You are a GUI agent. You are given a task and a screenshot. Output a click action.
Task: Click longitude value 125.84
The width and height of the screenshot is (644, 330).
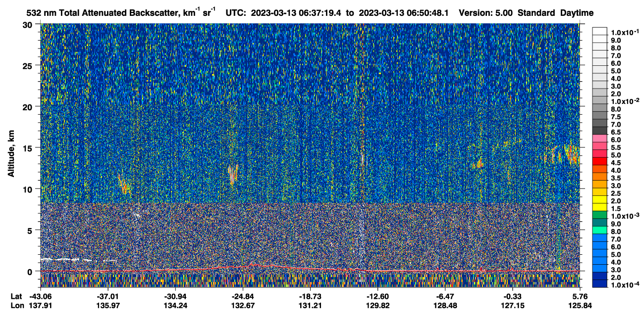[x=581, y=305]
